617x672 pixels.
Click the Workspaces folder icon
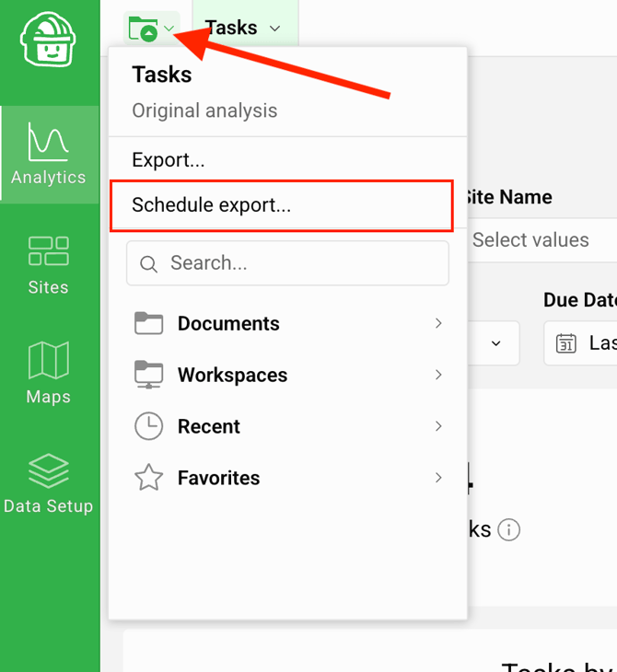tap(148, 375)
